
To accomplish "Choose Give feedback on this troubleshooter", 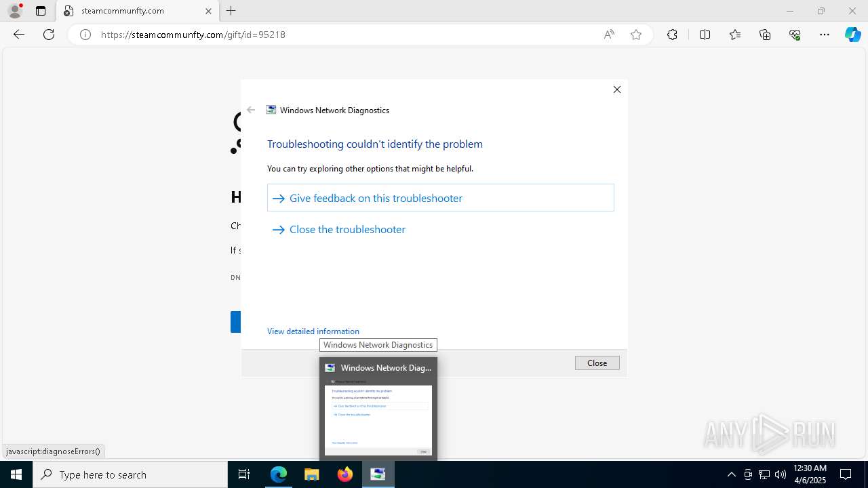I will click(x=441, y=198).
